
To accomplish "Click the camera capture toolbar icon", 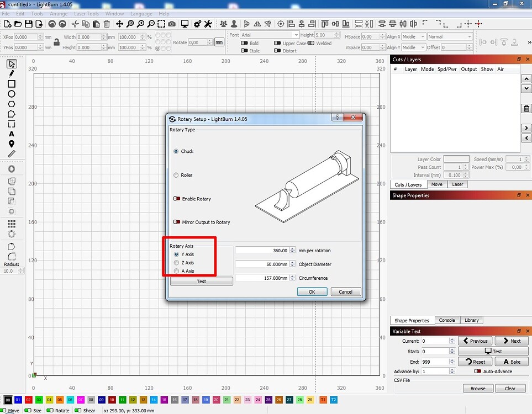I will [x=171, y=24].
